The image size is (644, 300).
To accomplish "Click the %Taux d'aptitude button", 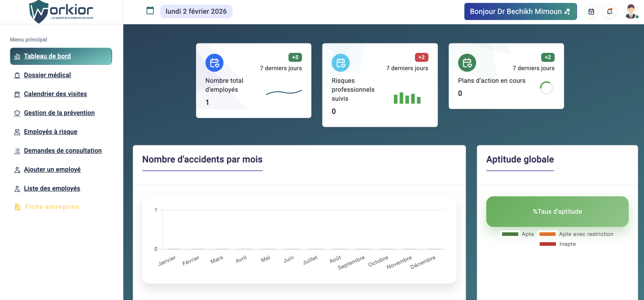I will click(x=557, y=211).
